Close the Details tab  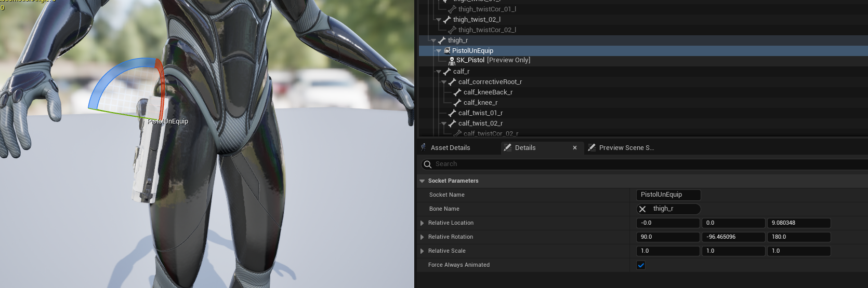click(x=575, y=147)
